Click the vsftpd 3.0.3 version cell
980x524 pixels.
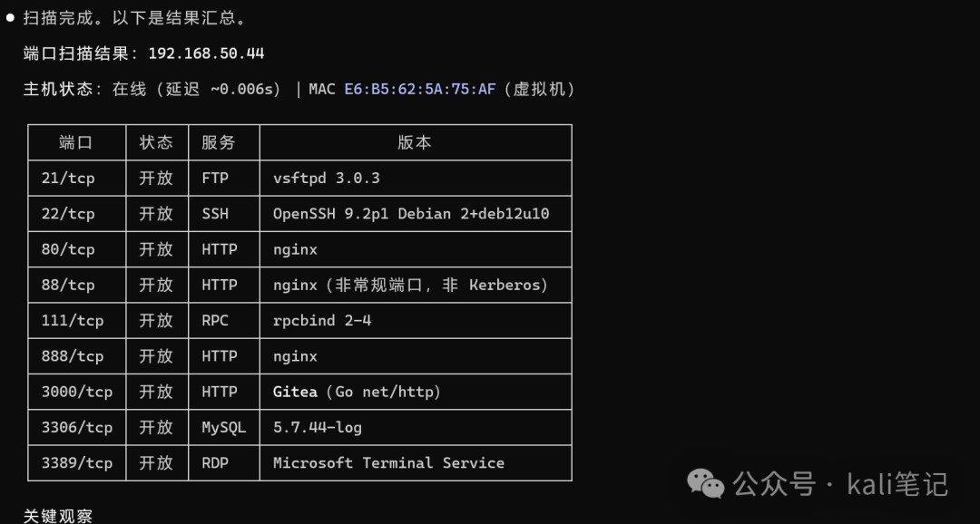tap(415, 178)
